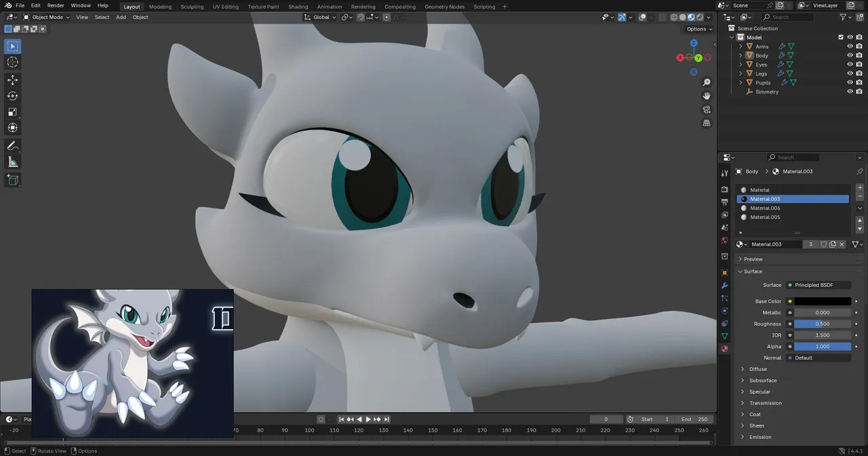
Task: Open the Base Color swatch
Action: pos(823,301)
